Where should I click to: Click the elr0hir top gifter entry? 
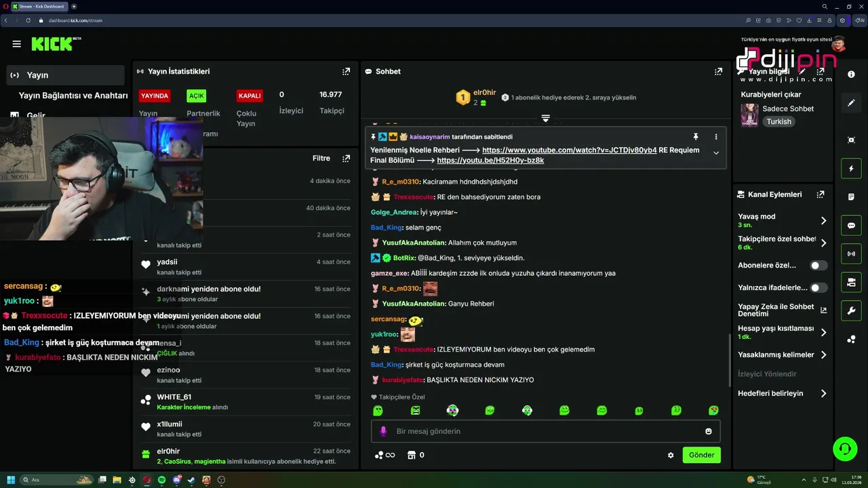point(477,98)
